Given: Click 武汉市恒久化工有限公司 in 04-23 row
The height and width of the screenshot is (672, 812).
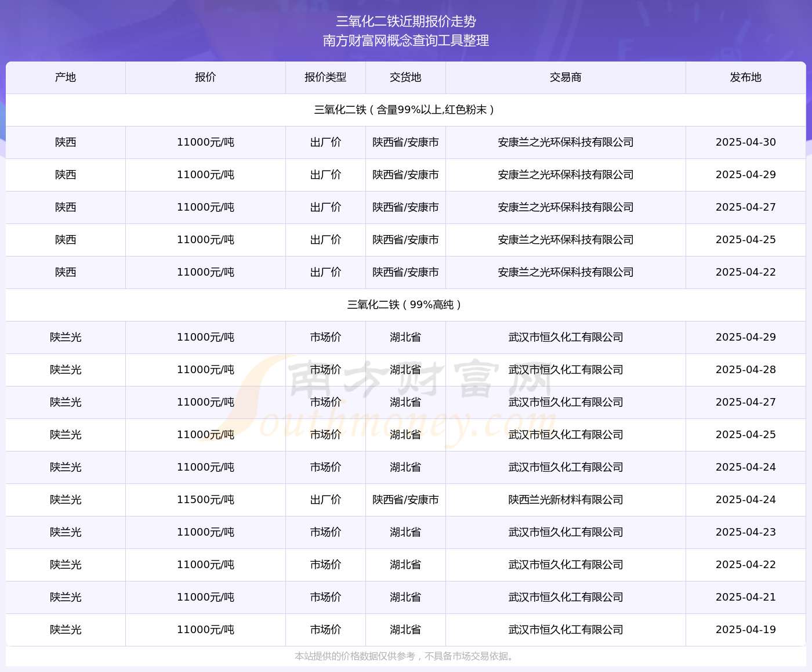Looking at the screenshot, I should click(x=565, y=532).
